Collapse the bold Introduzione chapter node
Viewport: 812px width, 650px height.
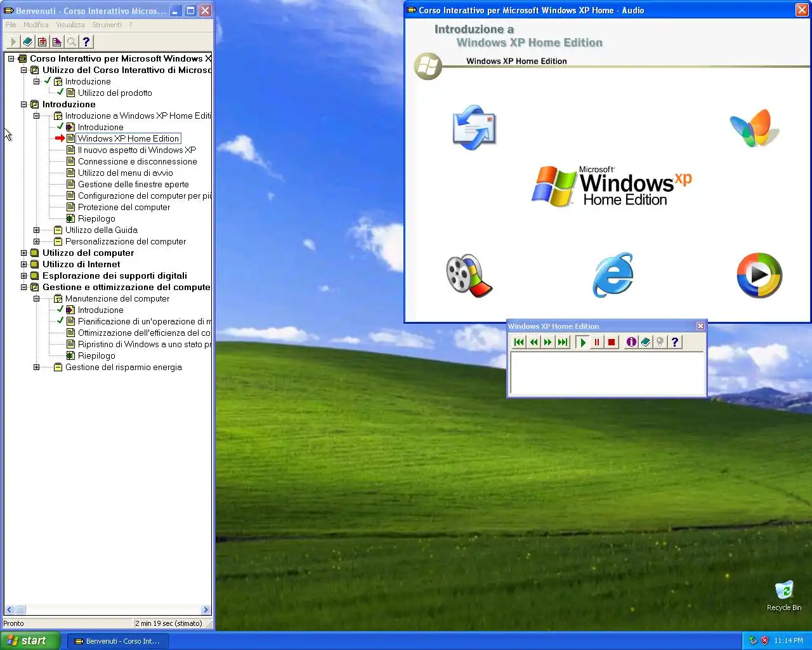(23, 104)
